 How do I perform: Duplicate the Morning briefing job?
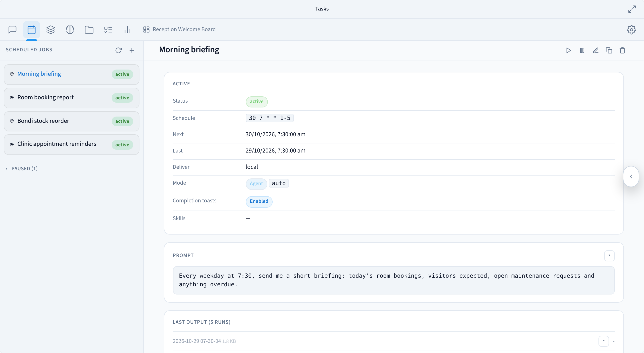point(609,50)
